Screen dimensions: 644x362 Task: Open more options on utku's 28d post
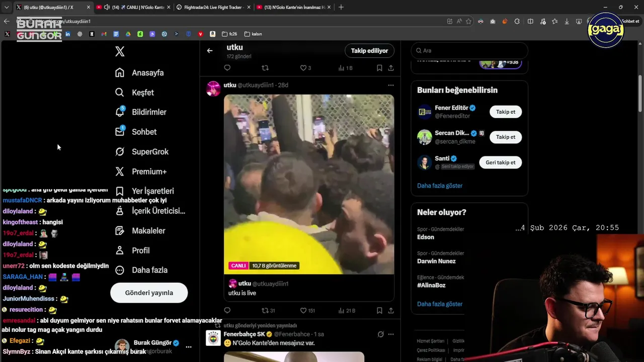pos(391,85)
